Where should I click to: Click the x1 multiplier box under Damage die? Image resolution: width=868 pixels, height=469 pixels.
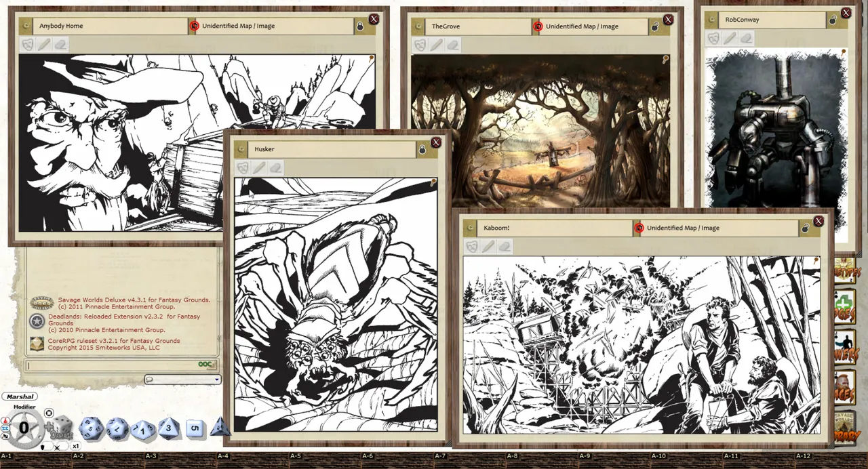[76, 446]
